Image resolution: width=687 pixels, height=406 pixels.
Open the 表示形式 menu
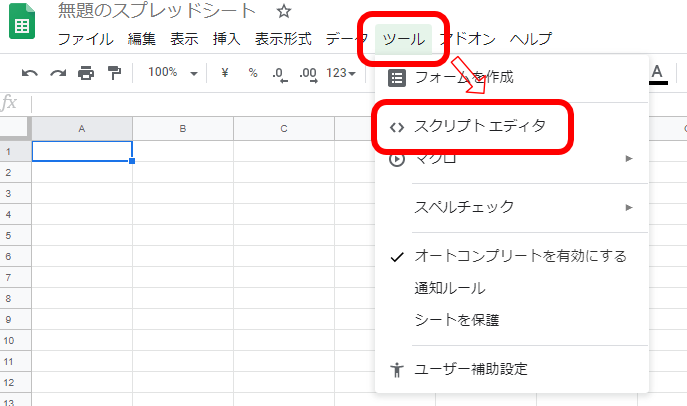pos(283,39)
